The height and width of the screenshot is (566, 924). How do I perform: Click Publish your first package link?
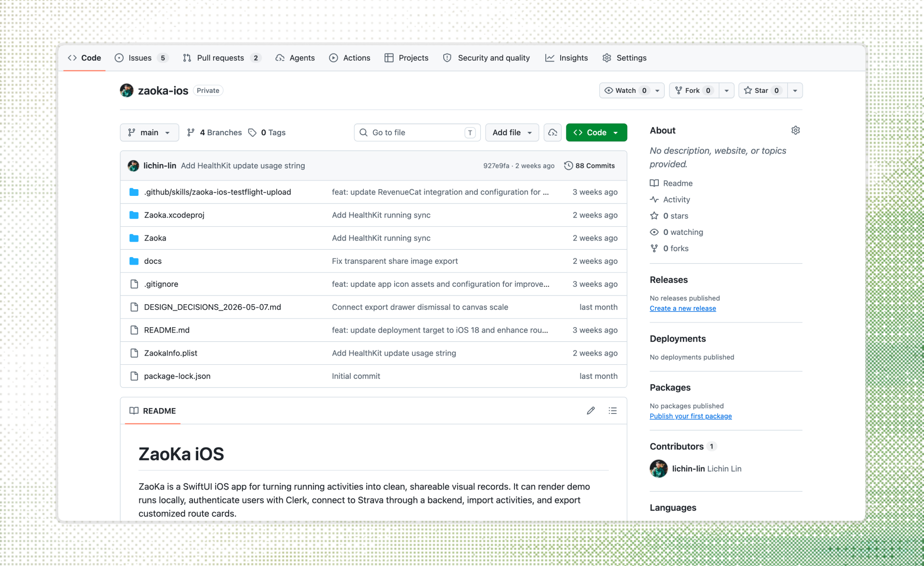point(691,416)
